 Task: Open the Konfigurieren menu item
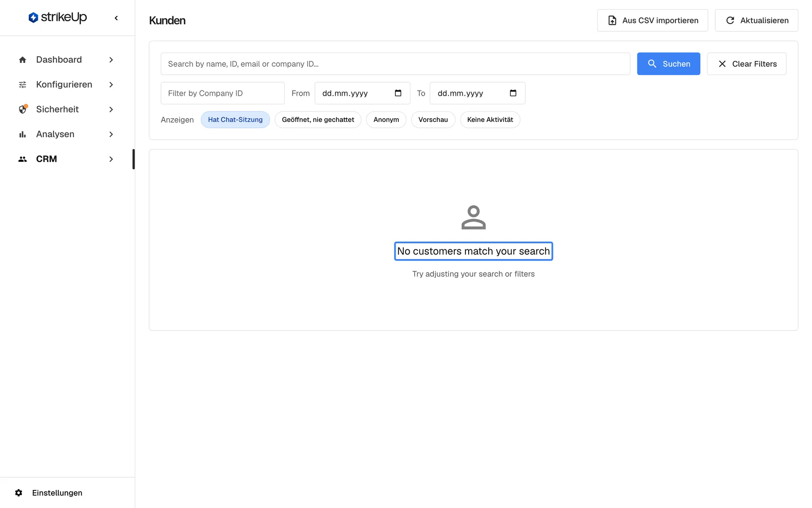[67, 84]
